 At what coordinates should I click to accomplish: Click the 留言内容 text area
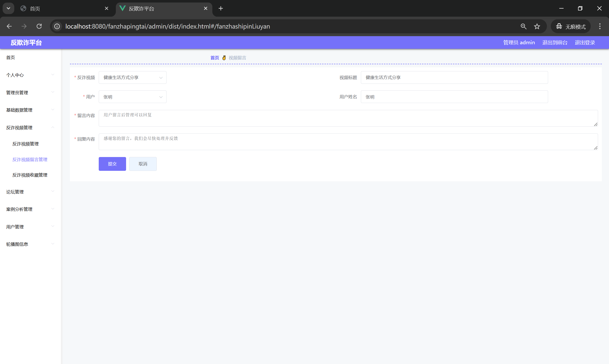348,118
